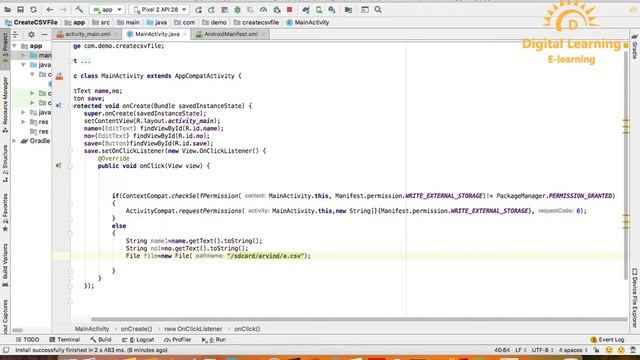This screenshot has width=640, height=360.
Task: Build project using the hammer icon
Action: pyautogui.click(x=79, y=9)
